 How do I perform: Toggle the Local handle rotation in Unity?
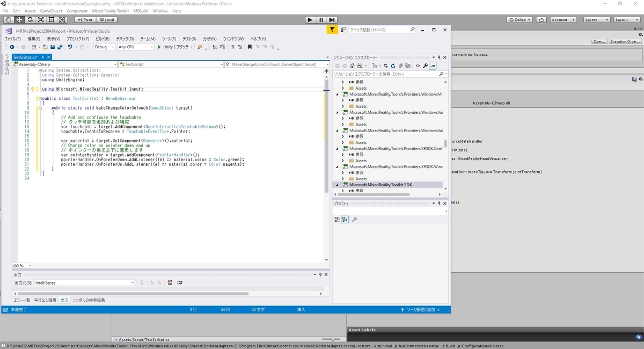point(106,20)
